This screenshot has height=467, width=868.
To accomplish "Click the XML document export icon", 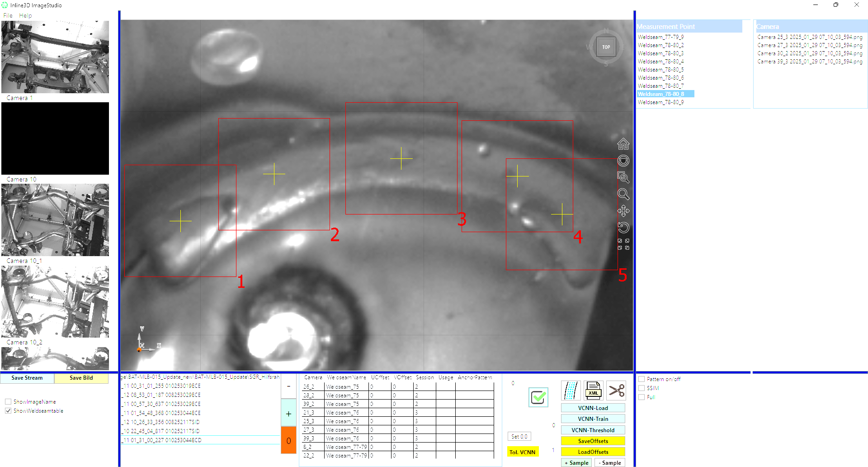I will 593,391.
